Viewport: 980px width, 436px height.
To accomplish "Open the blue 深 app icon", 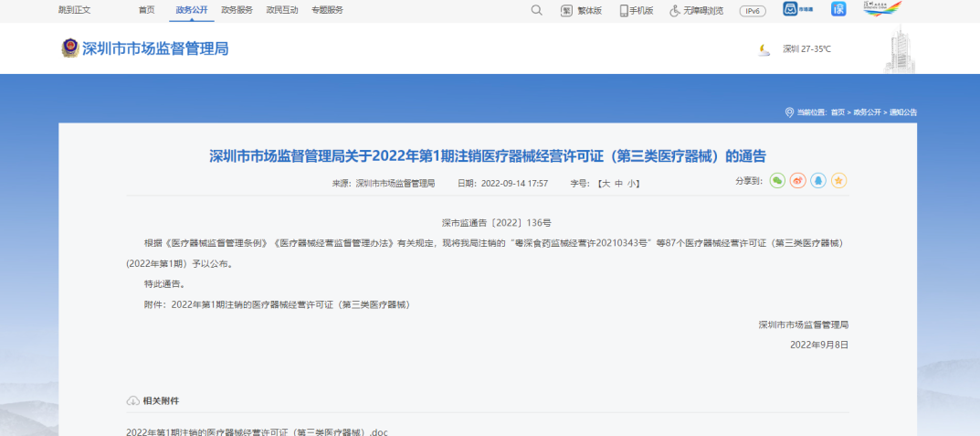I will (838, 9).
